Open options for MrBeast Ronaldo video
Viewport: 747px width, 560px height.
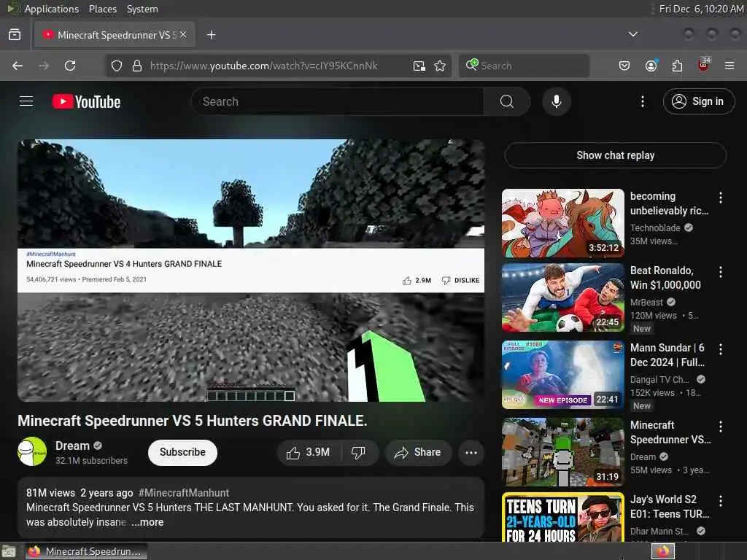pos(720,271)
